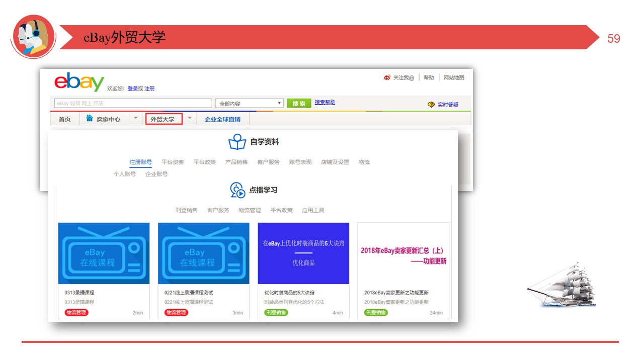Click the 登录 link

[133, 88]
